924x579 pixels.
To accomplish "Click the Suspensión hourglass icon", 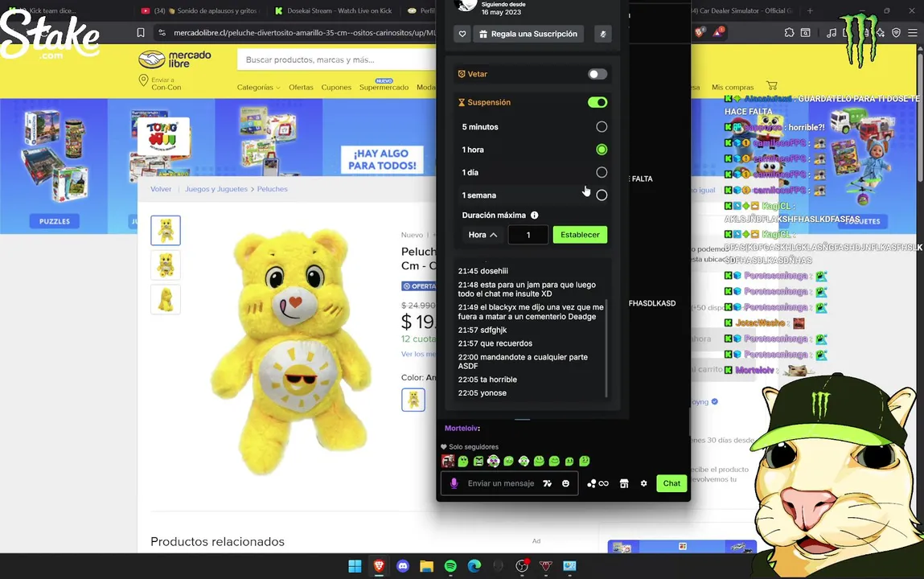I will (462, 102).
